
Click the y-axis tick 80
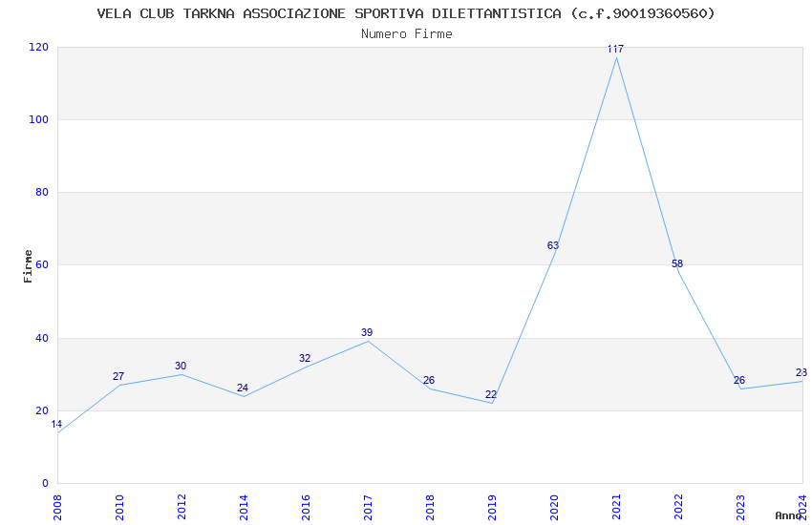42,193
